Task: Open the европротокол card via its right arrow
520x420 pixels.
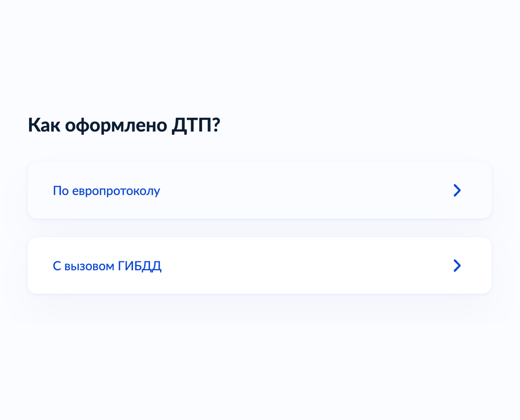Action: pyautogui.click(x=457, y=191)
